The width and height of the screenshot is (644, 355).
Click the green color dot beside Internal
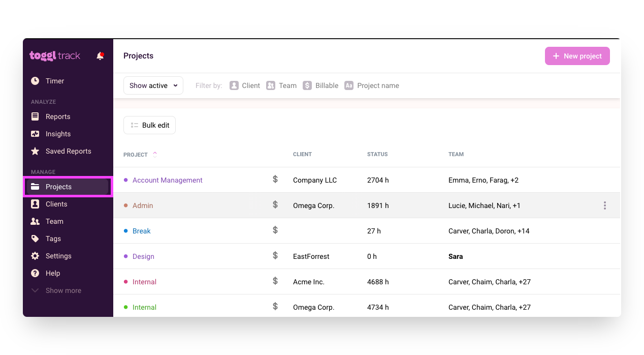[x=125, y=307]
